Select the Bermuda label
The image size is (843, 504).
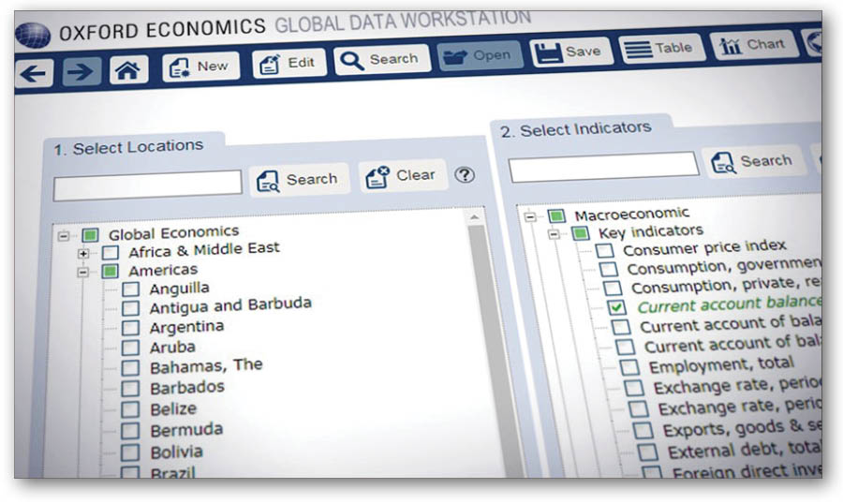186,430
